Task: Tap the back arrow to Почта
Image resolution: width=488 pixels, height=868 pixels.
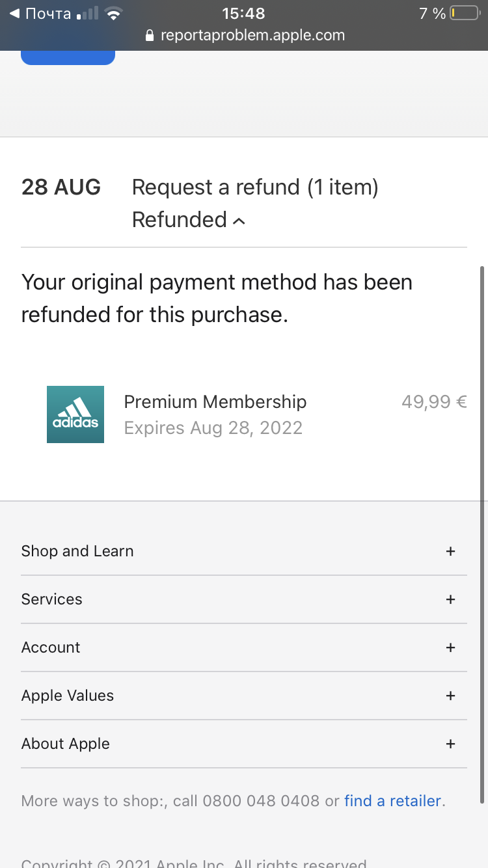Action: pyautogui.click(x=14, y=14)
